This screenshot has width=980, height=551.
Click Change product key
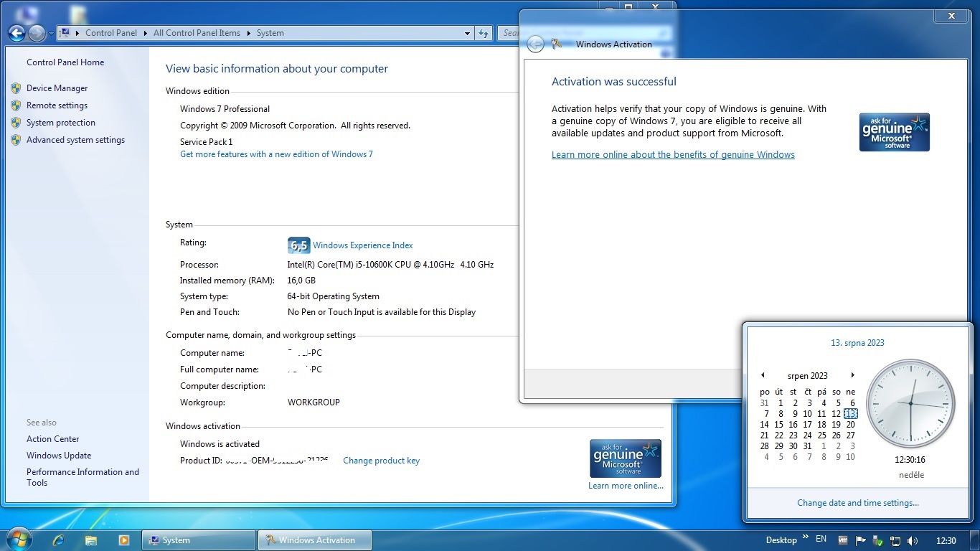[382, 461]
